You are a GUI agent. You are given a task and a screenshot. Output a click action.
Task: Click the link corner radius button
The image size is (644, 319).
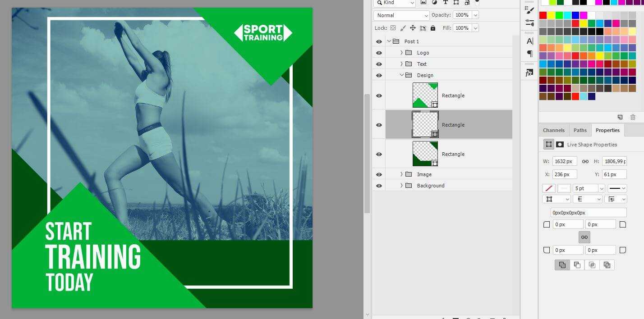(x=584, y=237)
